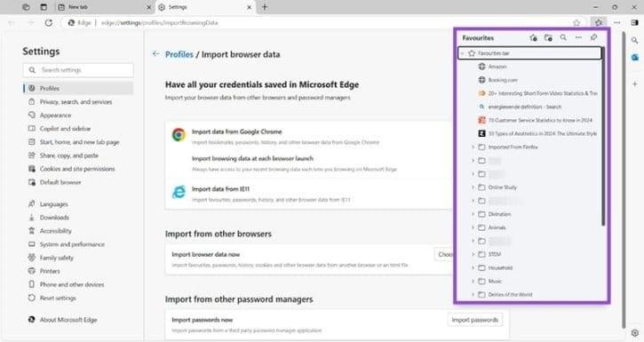Pin the Favourites panel
Viewport: 644px width, 342px height.
coord(593,38)
